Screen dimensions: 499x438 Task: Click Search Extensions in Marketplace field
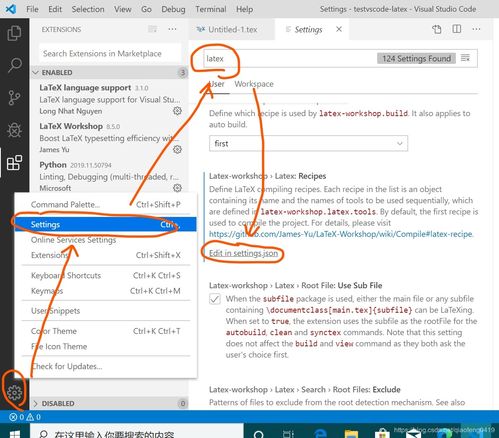pyautogui.click(x=110, y=53)
